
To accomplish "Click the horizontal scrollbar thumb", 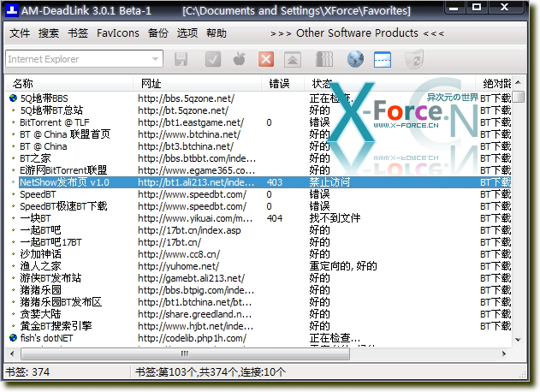I will [x=185, y=353].
